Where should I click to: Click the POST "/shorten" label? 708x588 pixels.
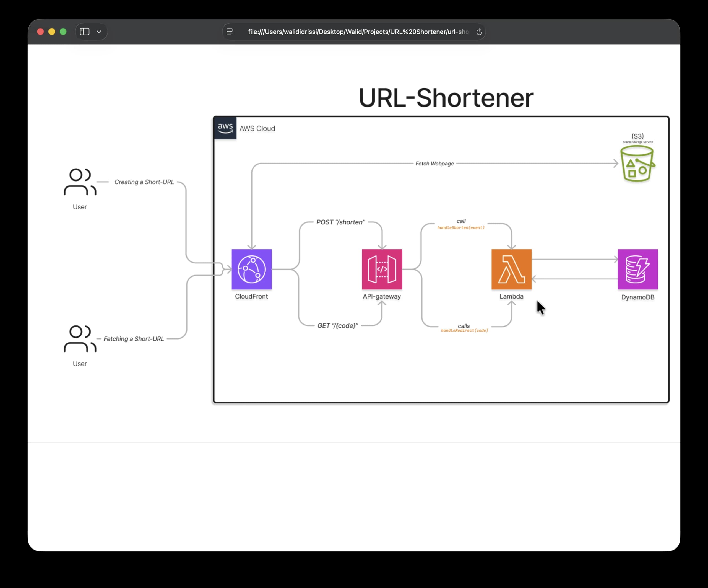pyautogui.click(x=340, y=222)
